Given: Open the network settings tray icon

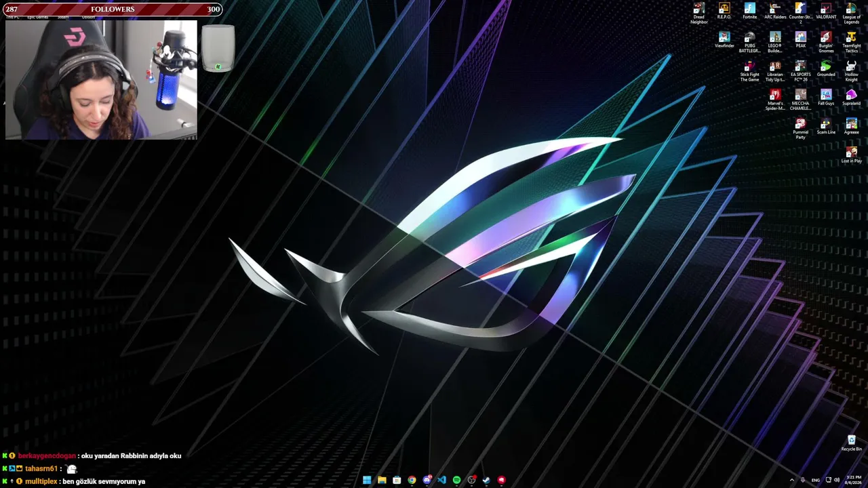Looking at the screenshot, I should [x=828, y=480].
